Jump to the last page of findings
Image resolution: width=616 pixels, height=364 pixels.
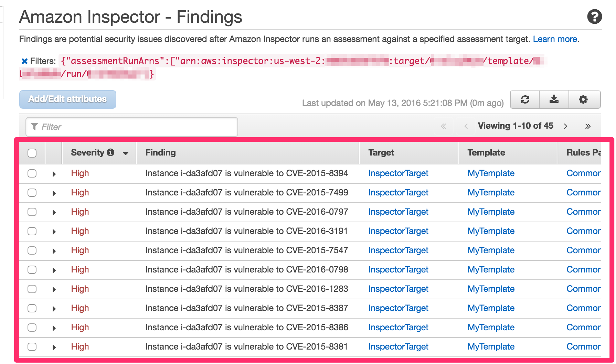point(588,126)
